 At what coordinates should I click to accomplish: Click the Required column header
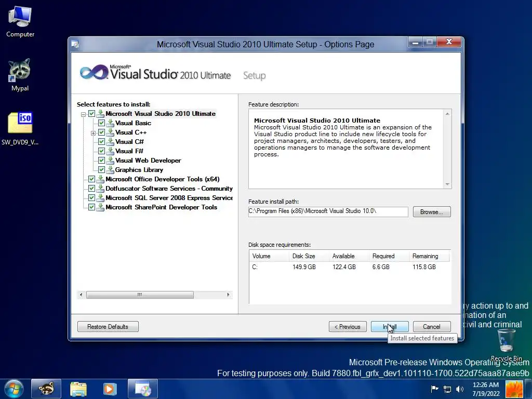click(x=389, y=256)
